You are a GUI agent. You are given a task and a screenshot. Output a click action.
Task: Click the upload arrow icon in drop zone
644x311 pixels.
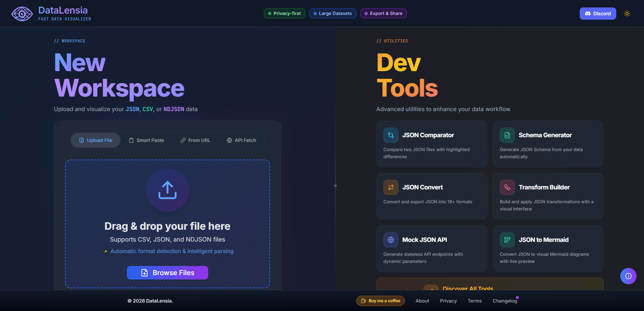(168, 190)
